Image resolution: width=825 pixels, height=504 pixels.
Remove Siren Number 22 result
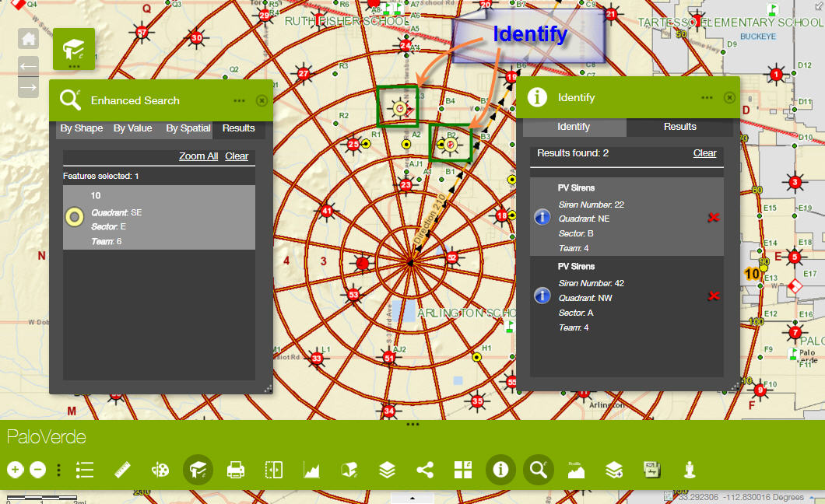click(x=714, y=217)
